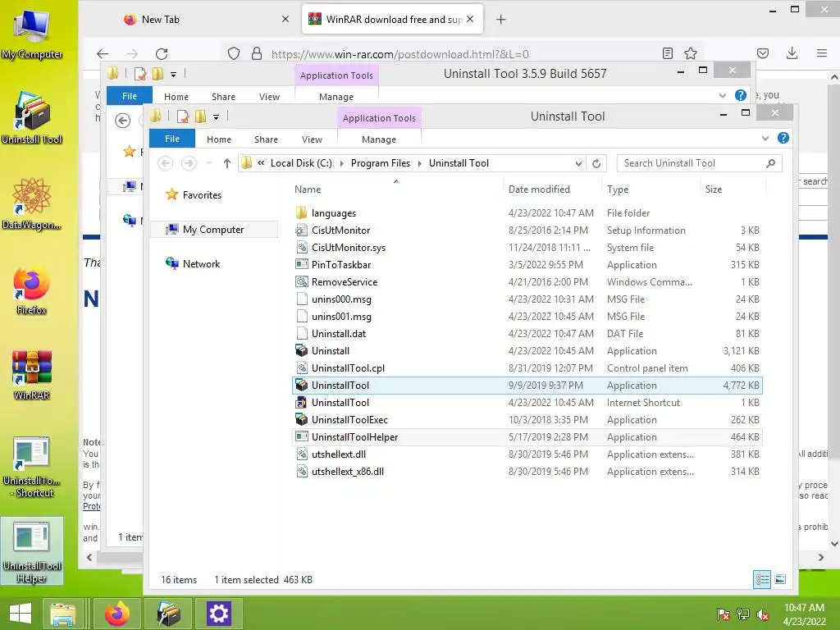
Task: Show hidden breadcrumb path chevrons
Action: 261,163
